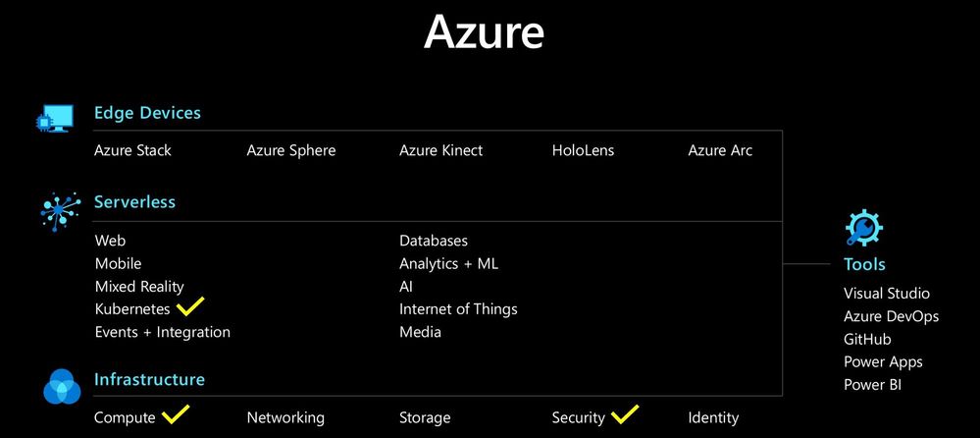The height and width of the screenshot is (438, 980).
Task: Click the Serverless network node icon
Action: point(60,208)
